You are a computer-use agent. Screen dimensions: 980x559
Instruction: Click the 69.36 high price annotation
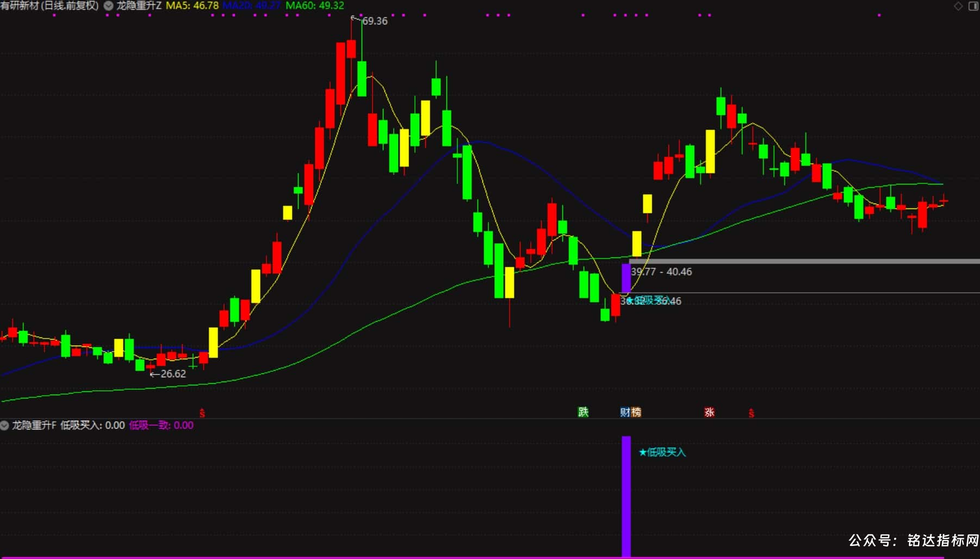click(x=375, y=21)
